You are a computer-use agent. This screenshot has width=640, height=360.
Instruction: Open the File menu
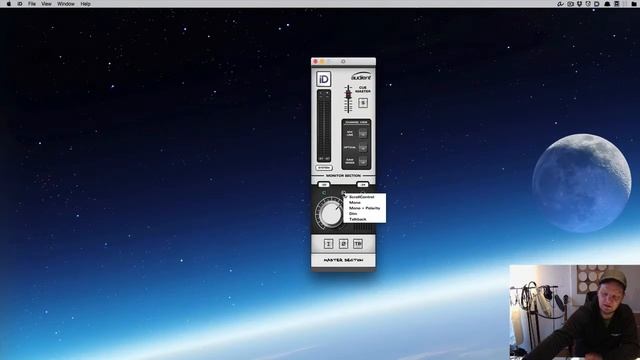[32, 4]
